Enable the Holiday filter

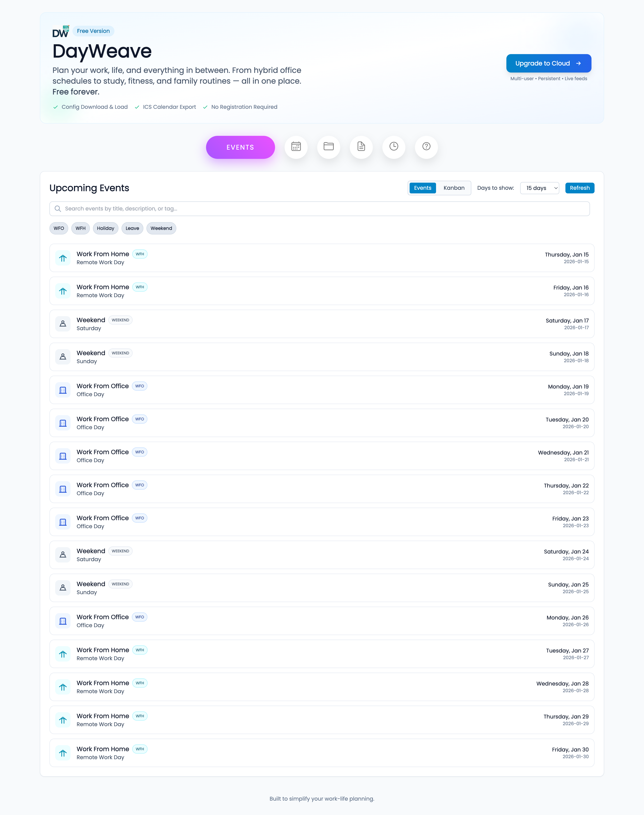(x=105, y=228)
